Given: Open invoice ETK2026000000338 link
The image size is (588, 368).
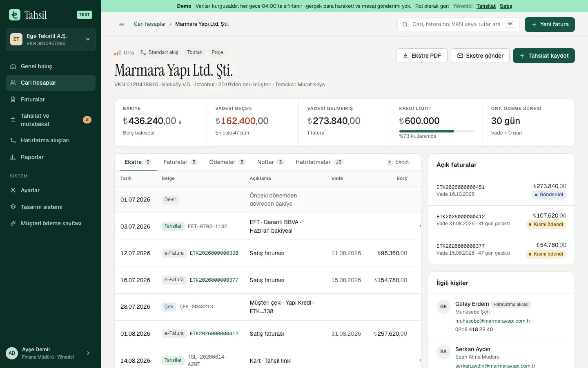Looking at the screenshot, I should point(214,253).
